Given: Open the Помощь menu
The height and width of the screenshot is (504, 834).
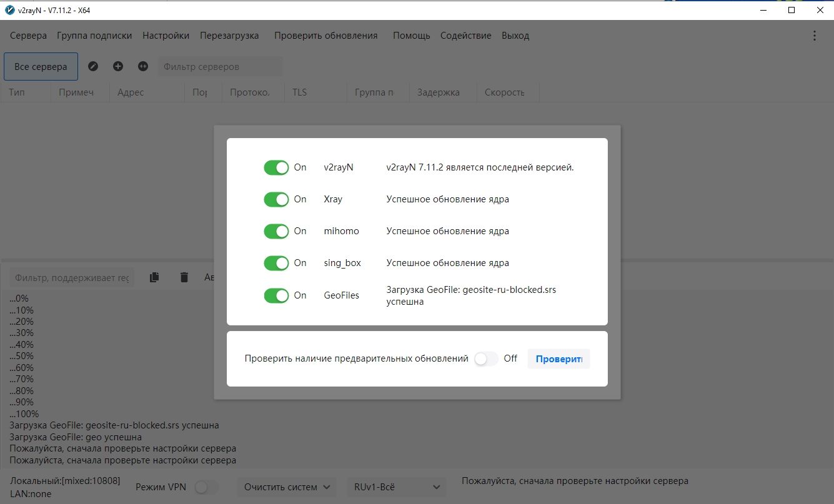Looking at the screenshot, I should pos(412,36).
